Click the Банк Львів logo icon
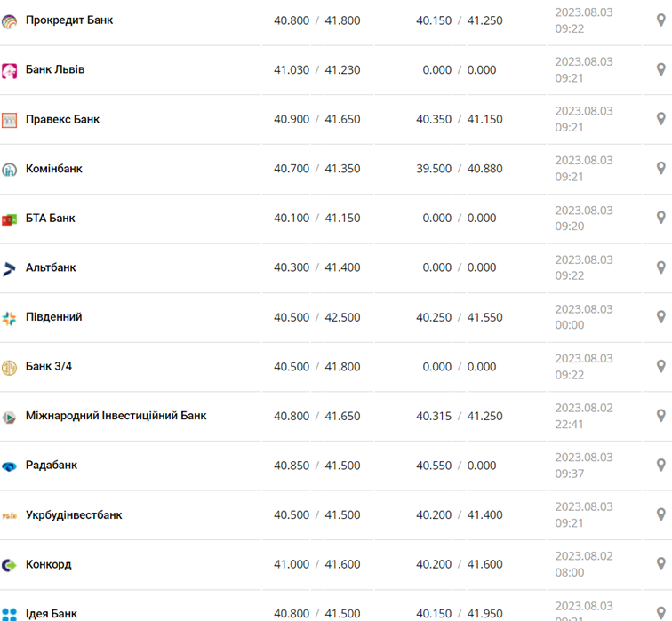 pyautogui.click(x=9, y=70)
